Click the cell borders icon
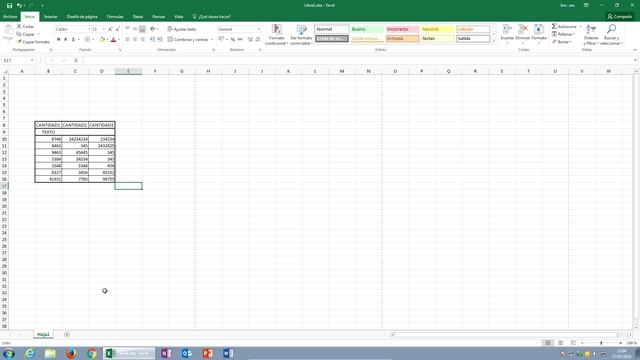 tap(87, 40)
